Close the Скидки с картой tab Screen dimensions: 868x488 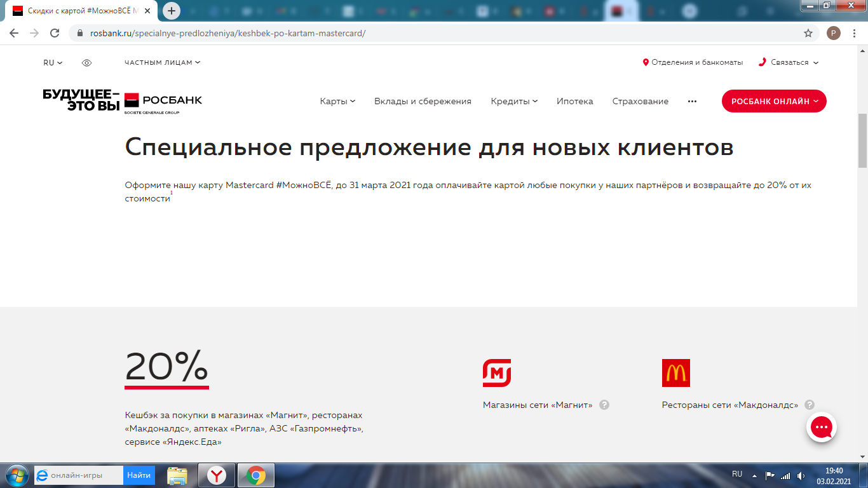click(x=147, y=11)
